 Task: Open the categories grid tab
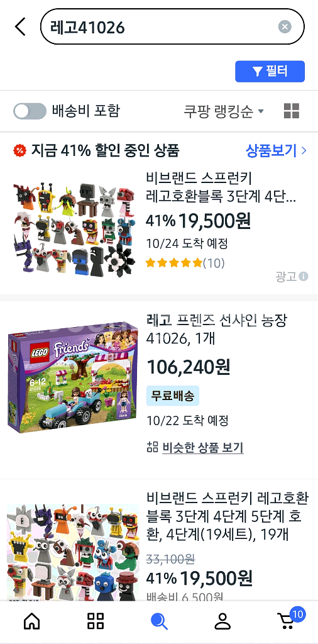(x=96, y=621)
